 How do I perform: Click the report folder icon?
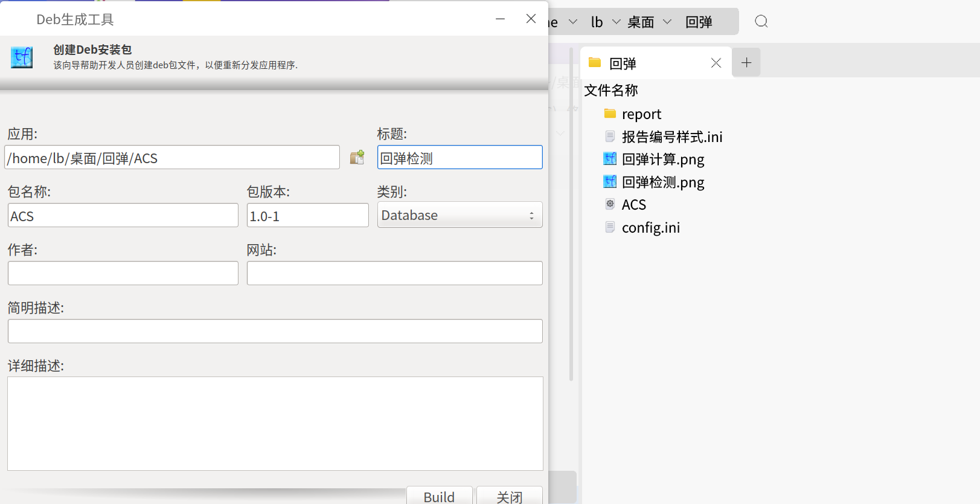610,114
